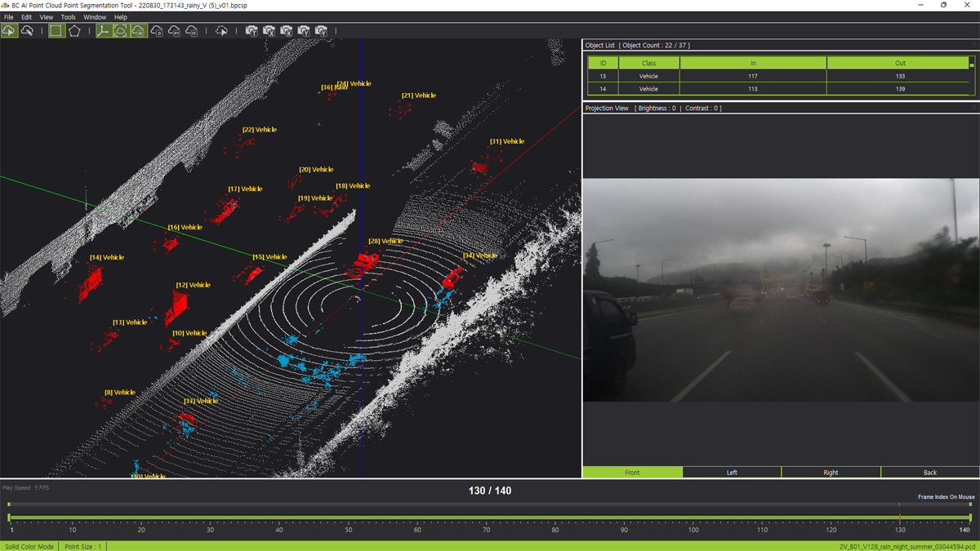
Task: Click the [15] Vehicle label
Action: [269, 257]
